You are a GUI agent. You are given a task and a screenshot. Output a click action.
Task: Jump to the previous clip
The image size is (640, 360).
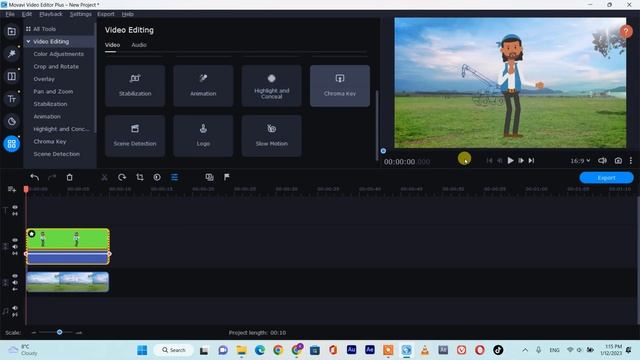[489, 160]
